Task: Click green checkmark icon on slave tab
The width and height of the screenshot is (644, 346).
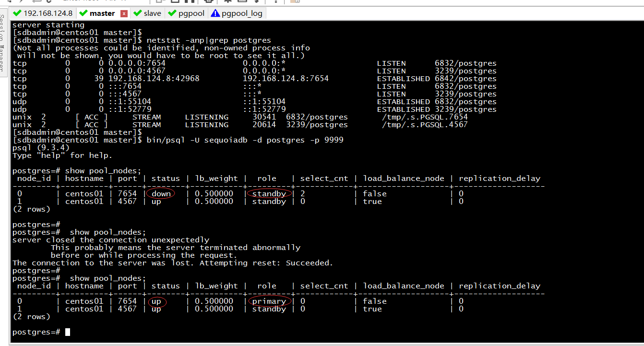Action: tap(138, 13)
